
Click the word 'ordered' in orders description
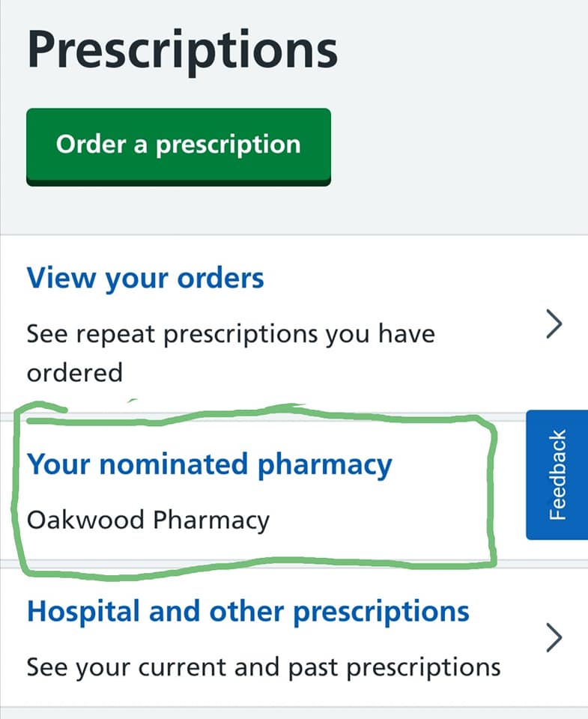point(74,371)
